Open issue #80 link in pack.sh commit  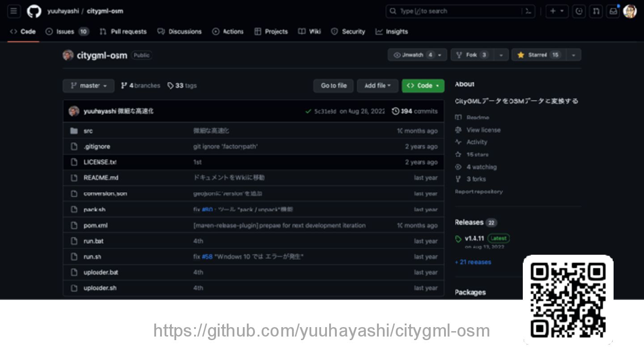207,210
